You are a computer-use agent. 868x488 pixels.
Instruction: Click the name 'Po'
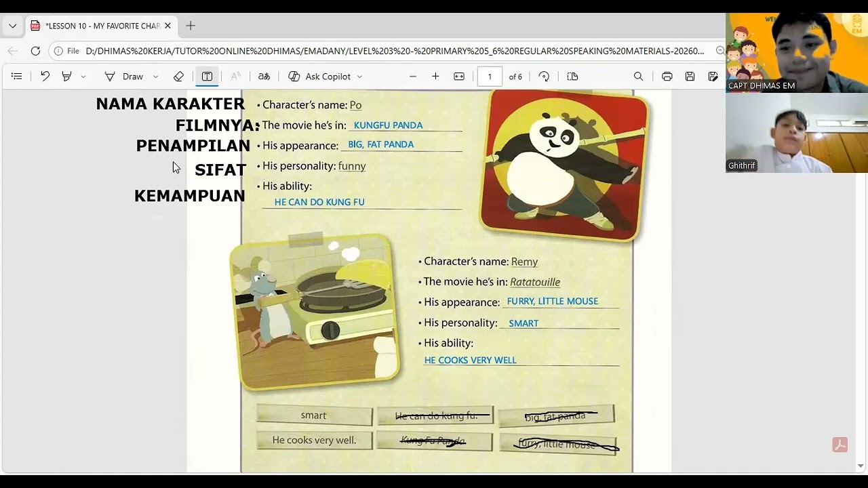click(x=355, y=105)
